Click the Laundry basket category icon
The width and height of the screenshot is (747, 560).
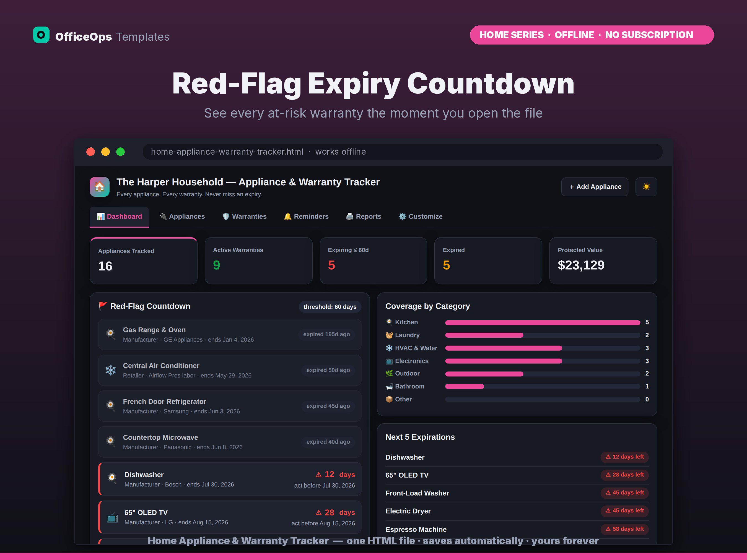tap(389, 335)
